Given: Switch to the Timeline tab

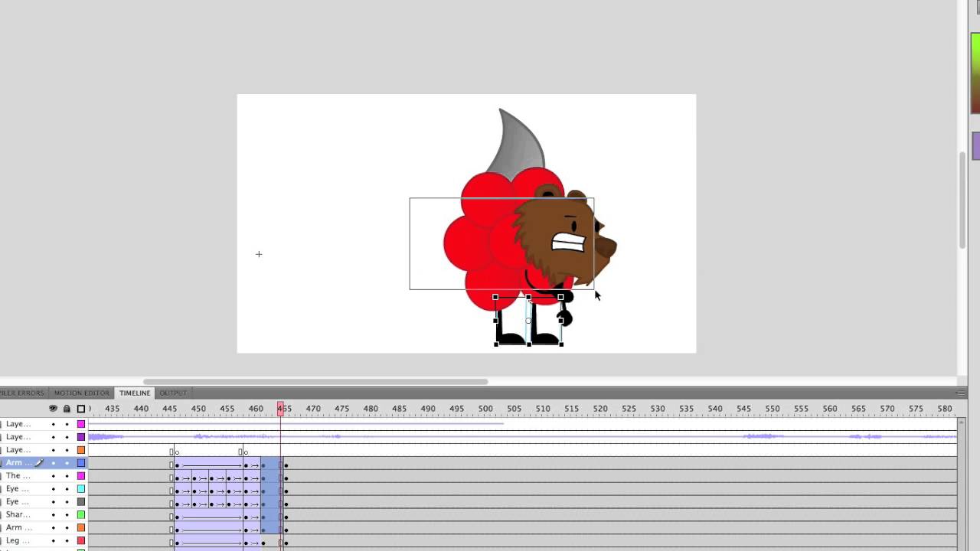Looking at the screenshot, I should click(x=135, y=393).
